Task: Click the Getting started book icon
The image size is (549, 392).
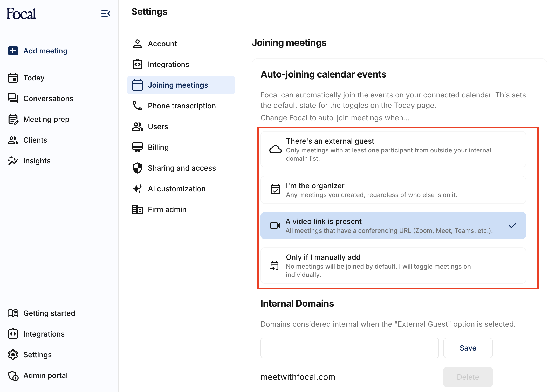Action: click(x=13, y=313)
